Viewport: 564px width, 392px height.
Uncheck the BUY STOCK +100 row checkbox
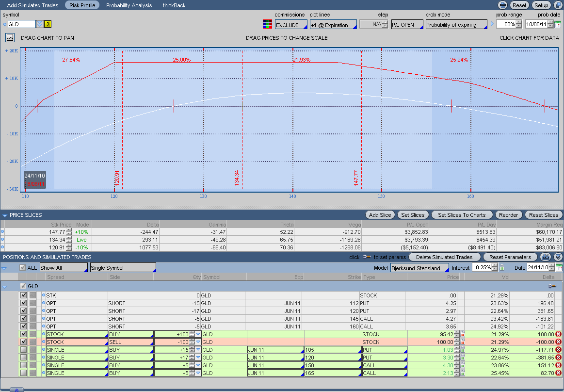[x=23, y=334]
